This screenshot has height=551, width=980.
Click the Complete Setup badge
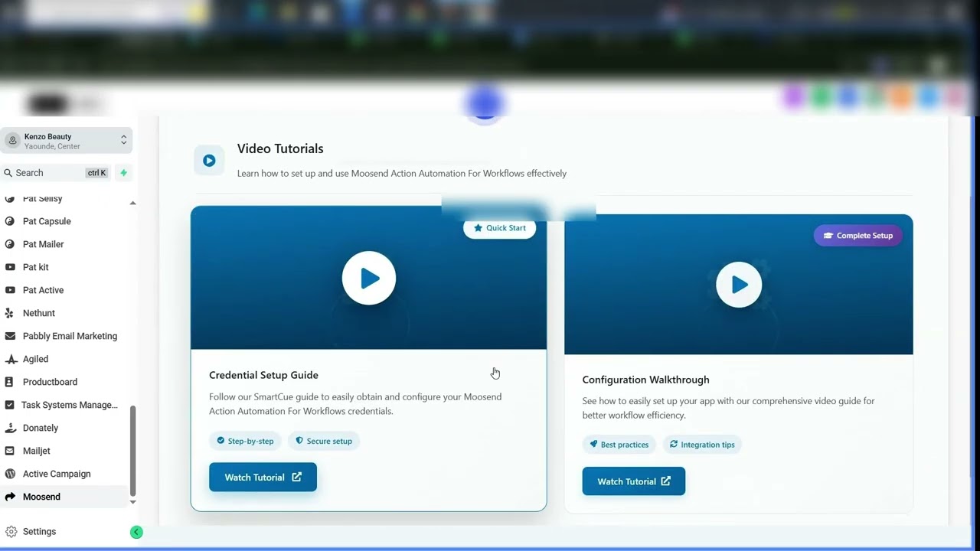click(x=857, y=236)
